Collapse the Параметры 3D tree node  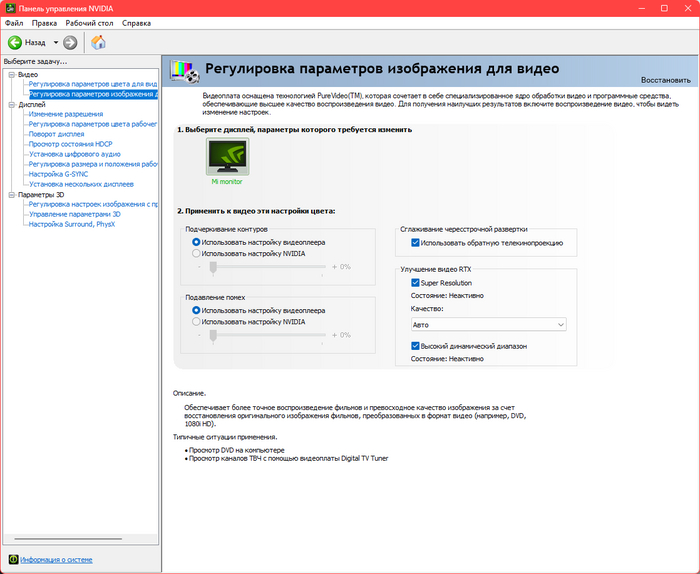(12, 195)
